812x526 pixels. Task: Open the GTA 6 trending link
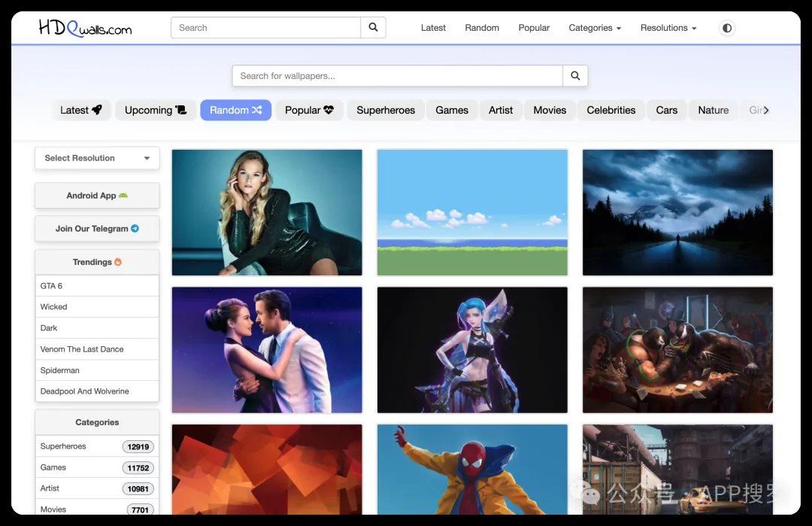[97, 285]
